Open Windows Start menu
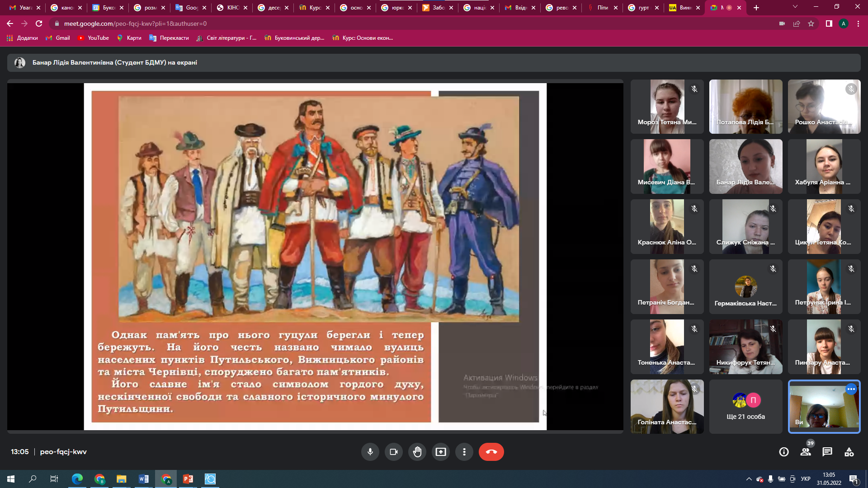 click(x=11, y=479)
